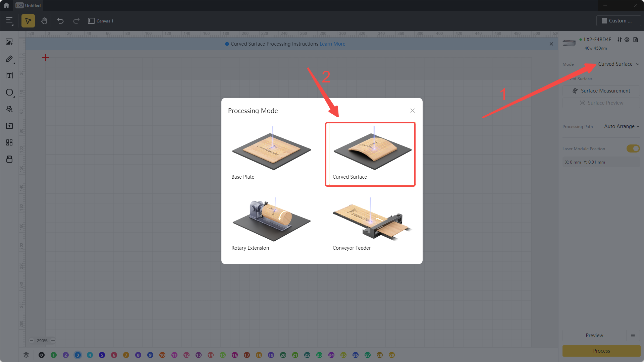644x362 pixels.
Task: Select the hand pan tool
Action: pyautogui.click(x=44, y=21)
